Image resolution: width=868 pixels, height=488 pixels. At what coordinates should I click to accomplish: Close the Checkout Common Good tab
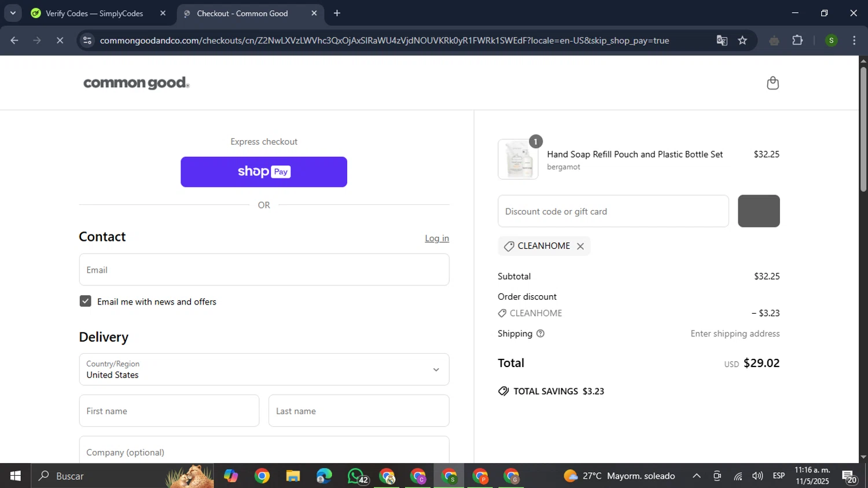(314, 13)
